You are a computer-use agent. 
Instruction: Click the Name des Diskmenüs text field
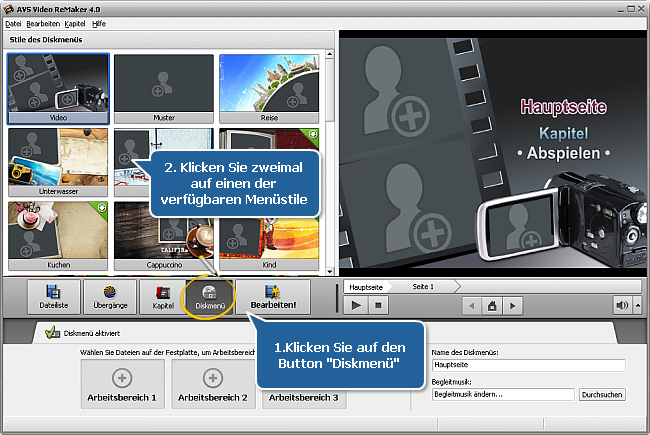point(527,366)
